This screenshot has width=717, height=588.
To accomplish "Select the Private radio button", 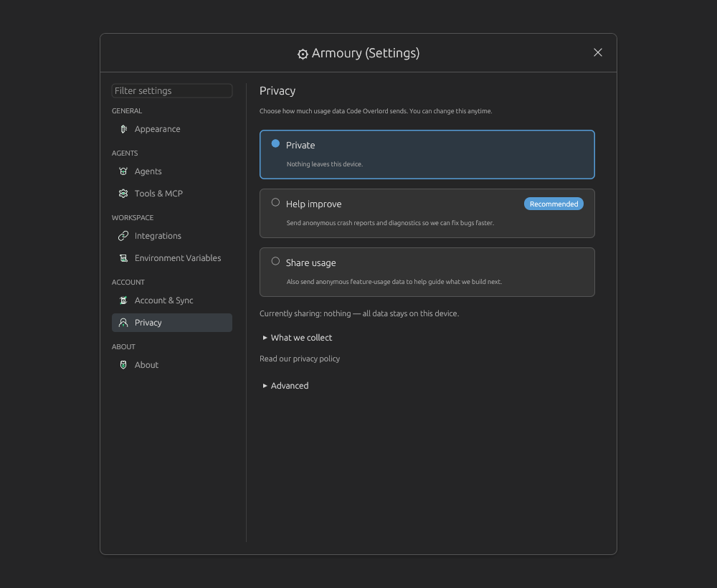I will 275,143.
